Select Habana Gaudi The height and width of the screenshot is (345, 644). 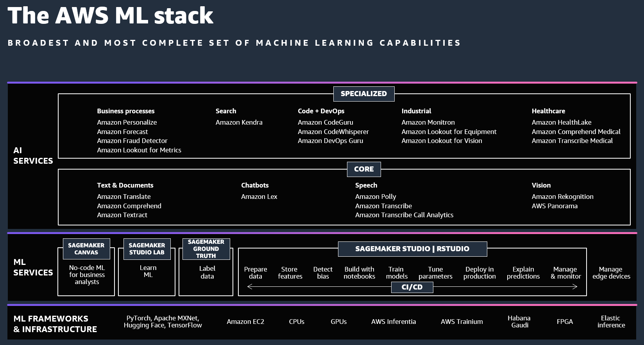[519, 322]
